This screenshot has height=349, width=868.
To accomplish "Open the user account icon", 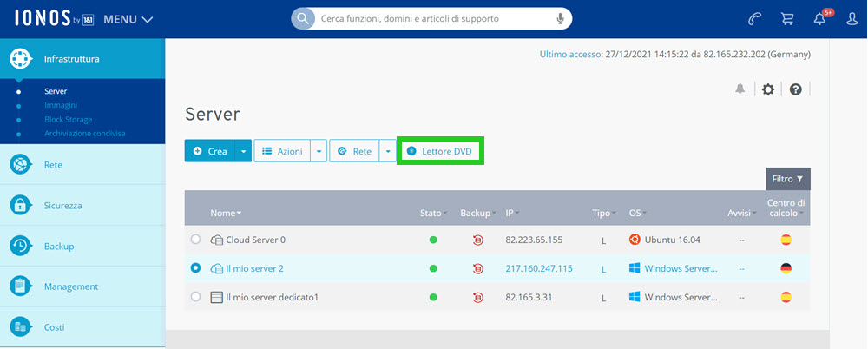I will pos(853,19).
